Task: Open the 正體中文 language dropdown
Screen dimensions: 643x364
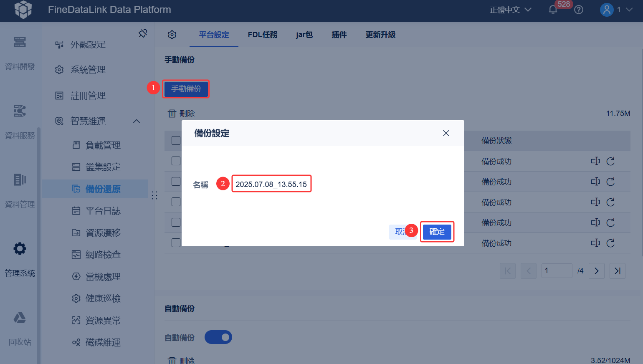Action: click(510, 10)
